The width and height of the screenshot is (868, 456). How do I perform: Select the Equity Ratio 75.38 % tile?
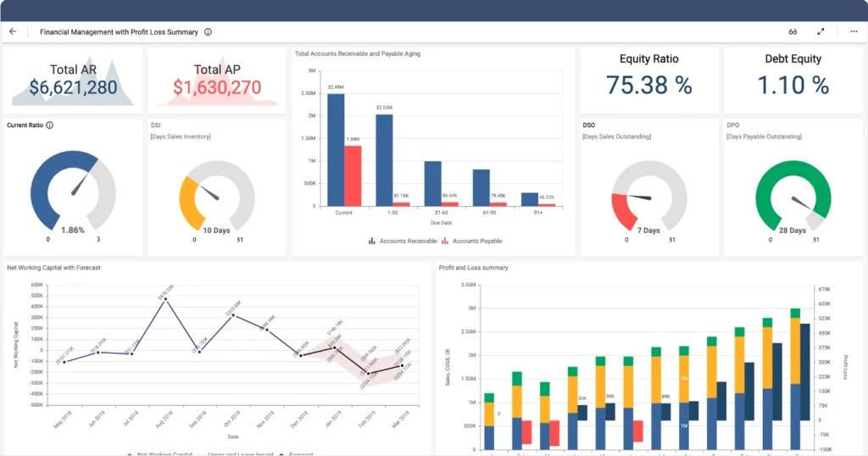[649, 80]
